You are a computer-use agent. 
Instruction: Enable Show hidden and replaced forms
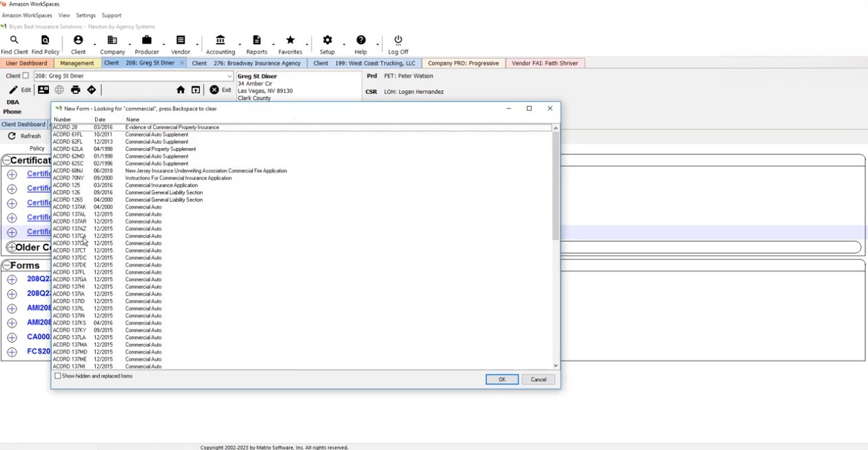click(x=58, y=376)
